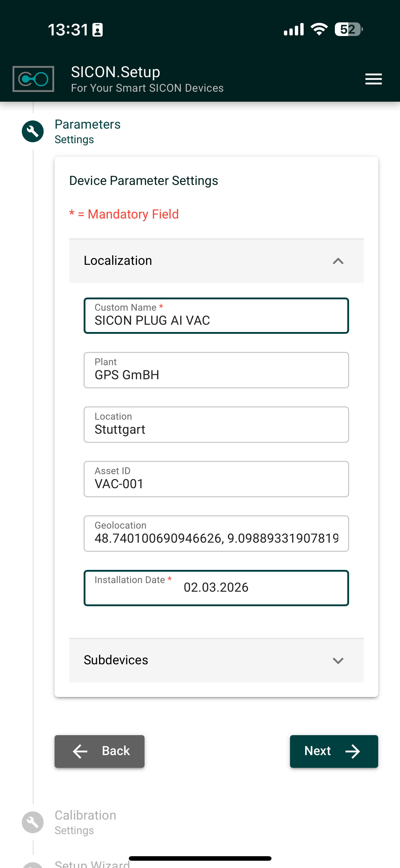Tap the Parameters wrench step icon

33,131
